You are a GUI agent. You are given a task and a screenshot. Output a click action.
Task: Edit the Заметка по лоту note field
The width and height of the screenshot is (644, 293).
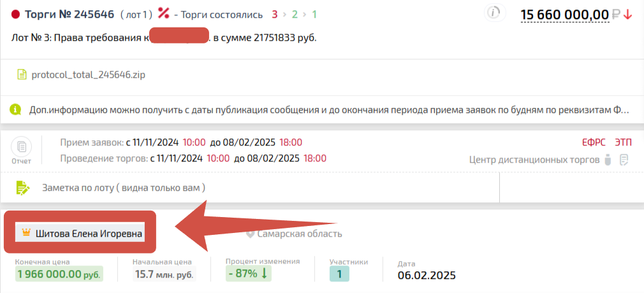[x=124, y=188]
